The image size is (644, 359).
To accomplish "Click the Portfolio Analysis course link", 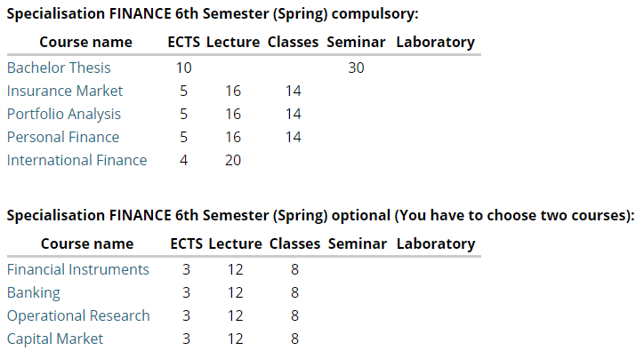I will coord(63,114).
